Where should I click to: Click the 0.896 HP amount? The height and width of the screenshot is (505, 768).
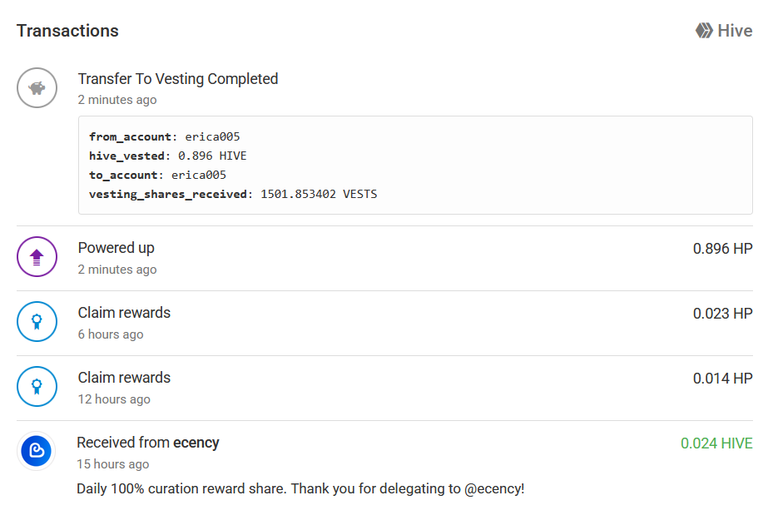722,249
